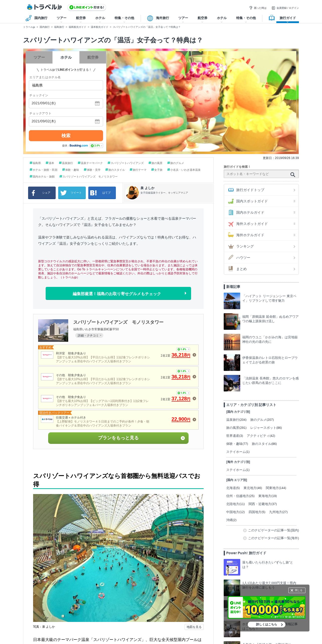Viewport: 322px width, 644px height.
Task: Open category 温泉旅行(204)
Action: [x=236, y=420]
